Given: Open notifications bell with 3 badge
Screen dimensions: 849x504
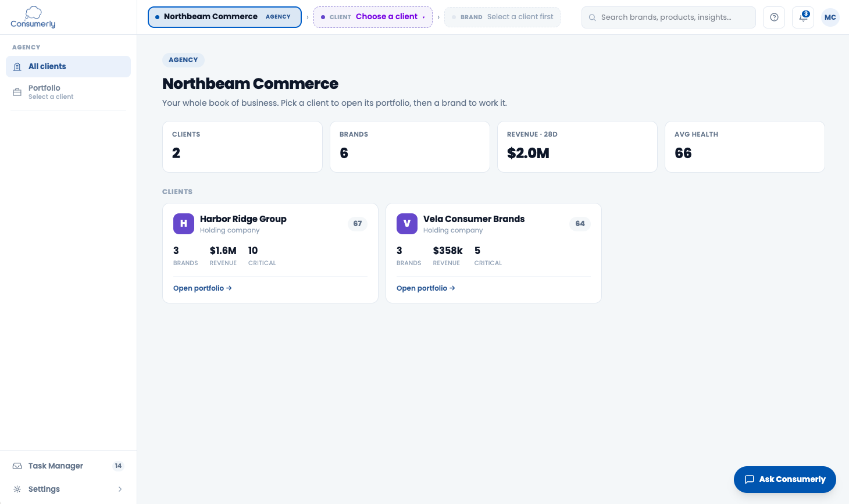Looking at the screenshot, I should coord(803,17).
